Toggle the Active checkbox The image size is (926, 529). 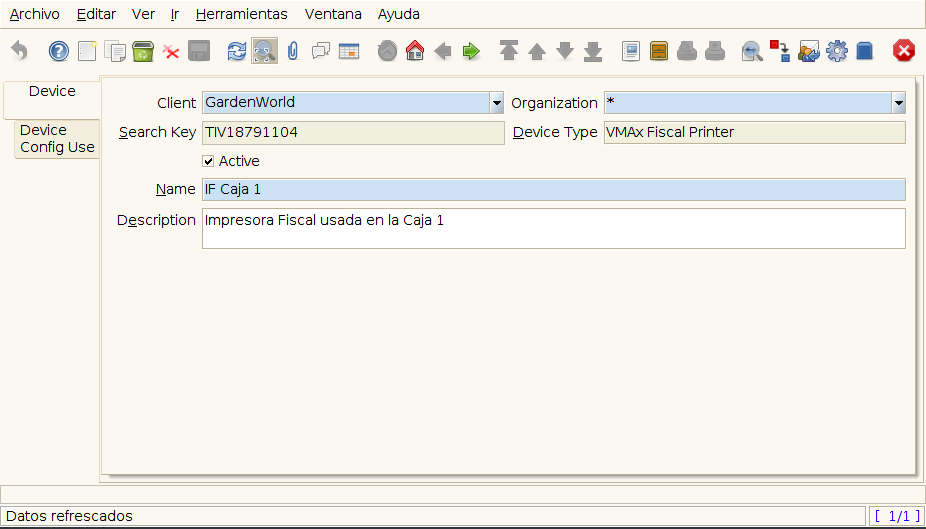click(208, 161)
